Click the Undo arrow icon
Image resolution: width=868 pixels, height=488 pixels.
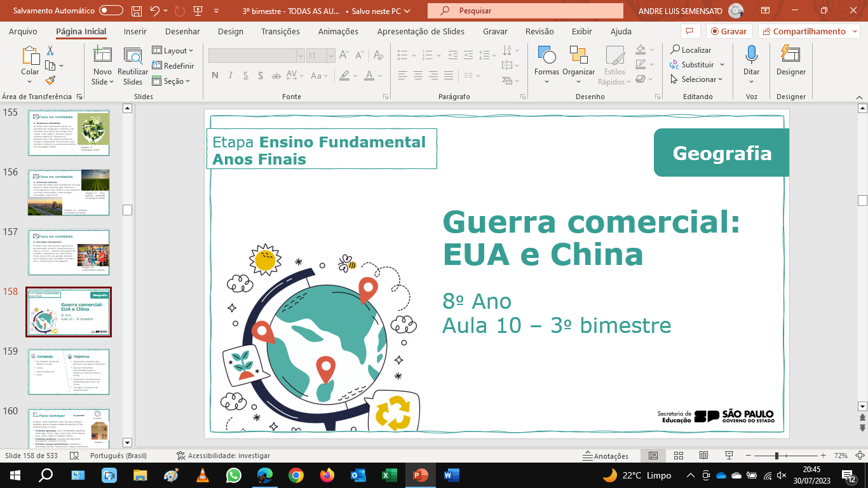point(154,11)
